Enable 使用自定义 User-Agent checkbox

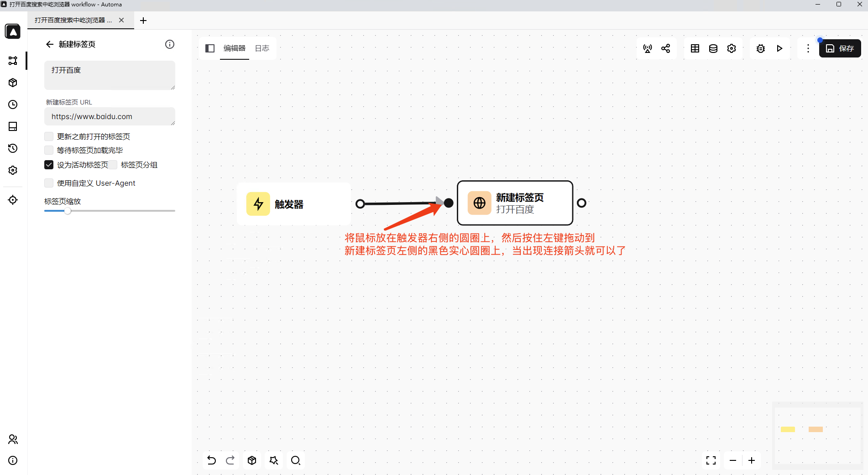tap(49, 183)
